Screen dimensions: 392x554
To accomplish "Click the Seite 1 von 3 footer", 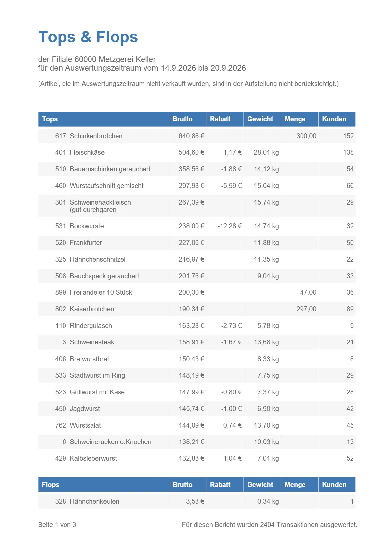I will click(x=57, y=525).
